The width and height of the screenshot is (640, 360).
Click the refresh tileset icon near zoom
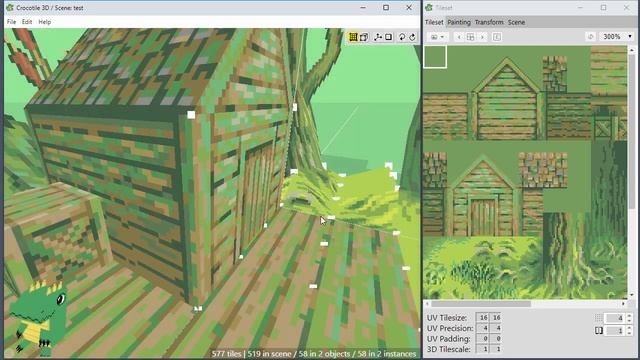591,37
